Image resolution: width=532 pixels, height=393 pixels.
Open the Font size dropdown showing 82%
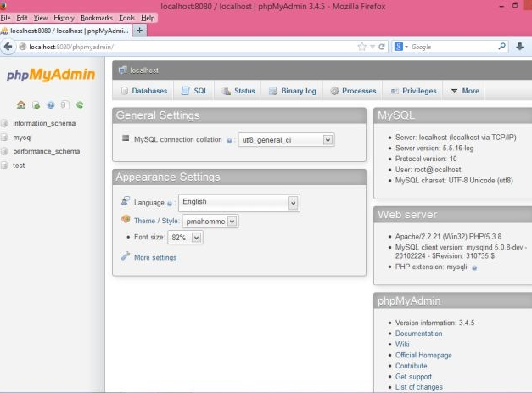pyautogui.click(x=185, y=237)
